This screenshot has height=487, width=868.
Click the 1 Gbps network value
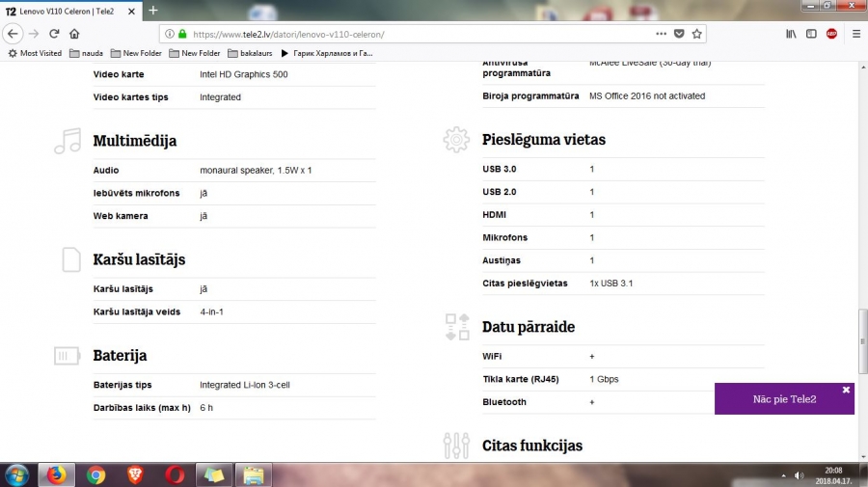click(604, 379)
